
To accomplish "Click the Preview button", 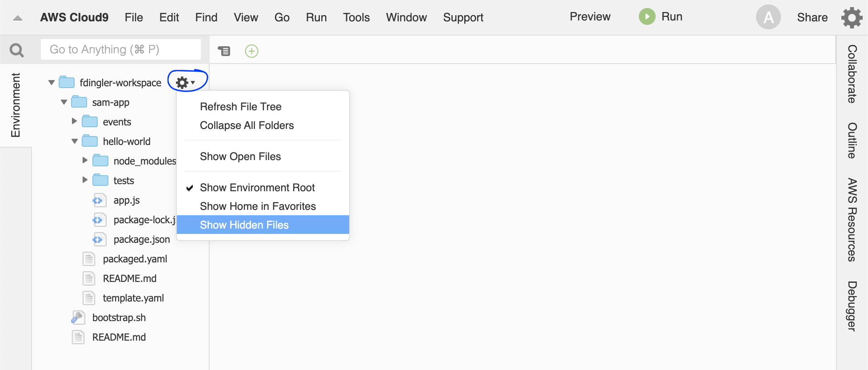I will [x=590, y=16].
